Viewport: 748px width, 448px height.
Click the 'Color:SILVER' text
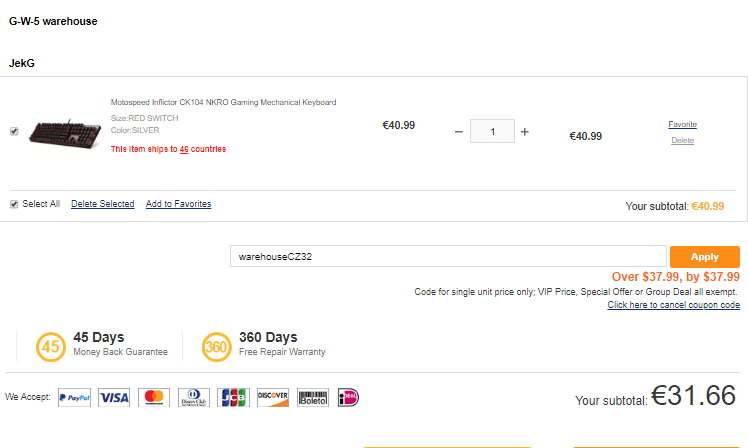[135, 130]
